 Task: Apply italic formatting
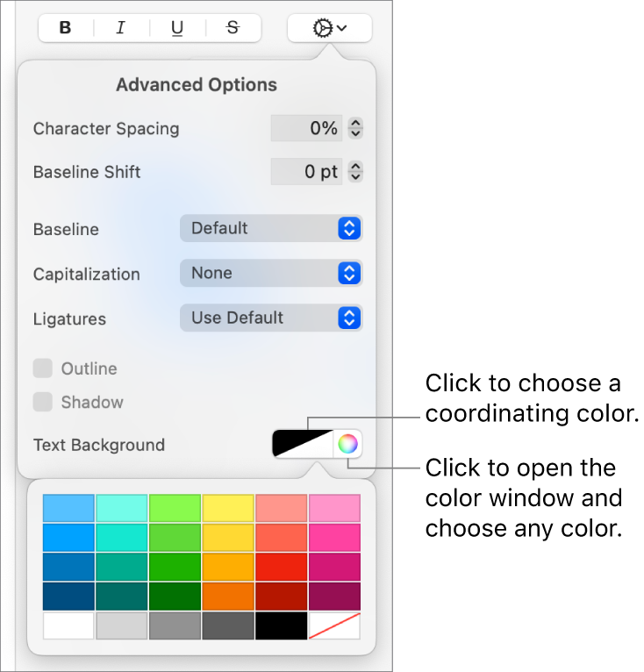pyautogui.click(x=121, y=28)
